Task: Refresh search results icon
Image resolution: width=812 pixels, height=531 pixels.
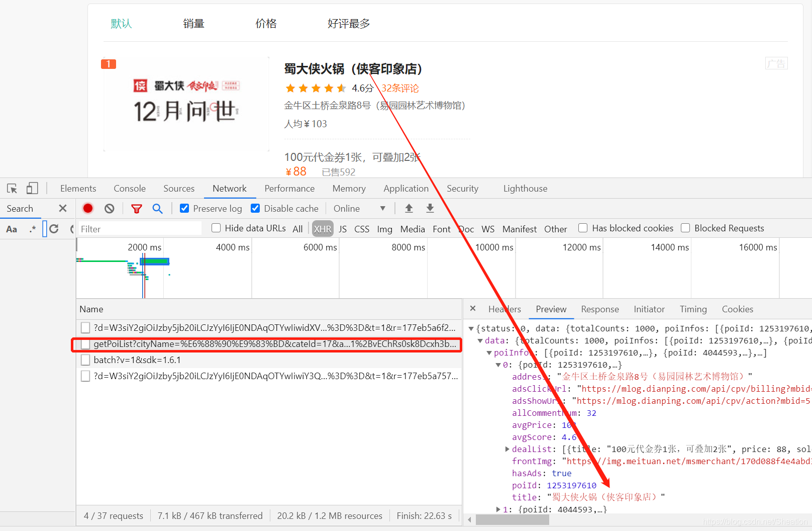Action: tap(54, 229)
